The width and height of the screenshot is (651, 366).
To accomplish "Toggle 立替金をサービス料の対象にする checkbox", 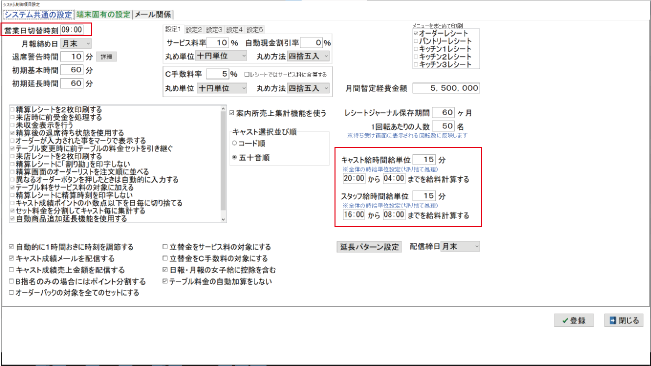I will click(x=165, y=246).
